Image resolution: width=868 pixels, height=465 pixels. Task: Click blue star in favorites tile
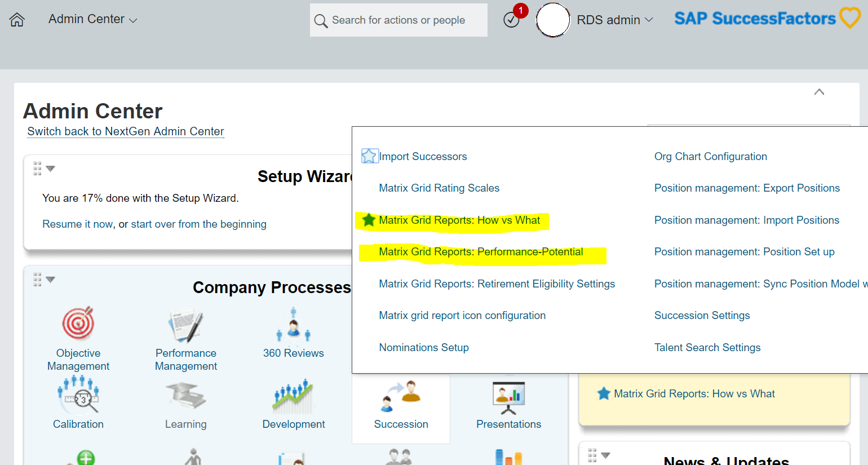pyautogui.click(x=604, y=393)
